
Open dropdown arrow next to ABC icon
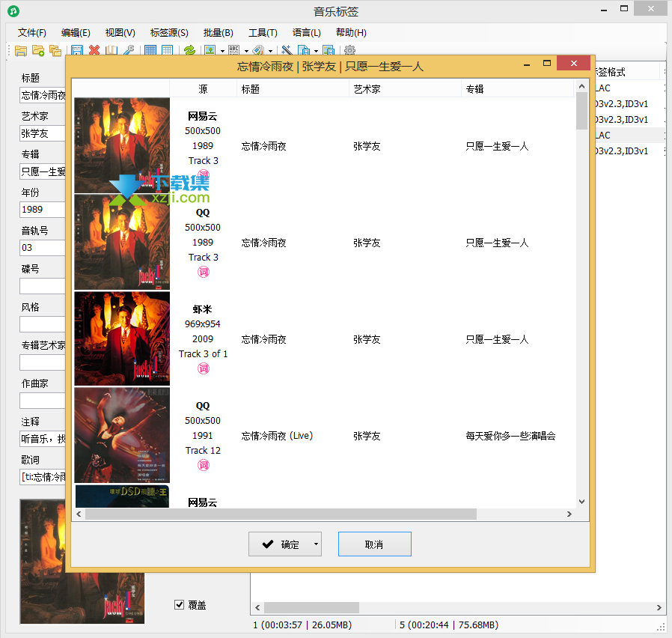[246, 51]
